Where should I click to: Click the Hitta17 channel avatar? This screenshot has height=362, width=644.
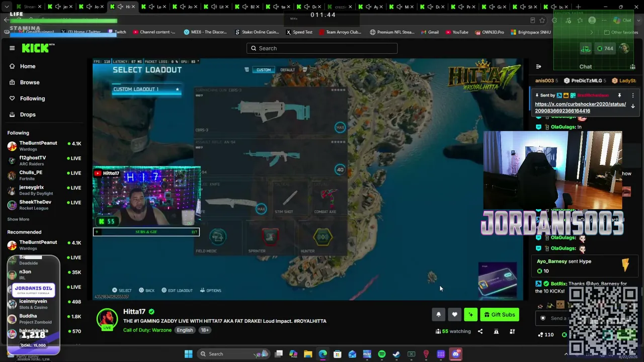[x=107, y=319]
